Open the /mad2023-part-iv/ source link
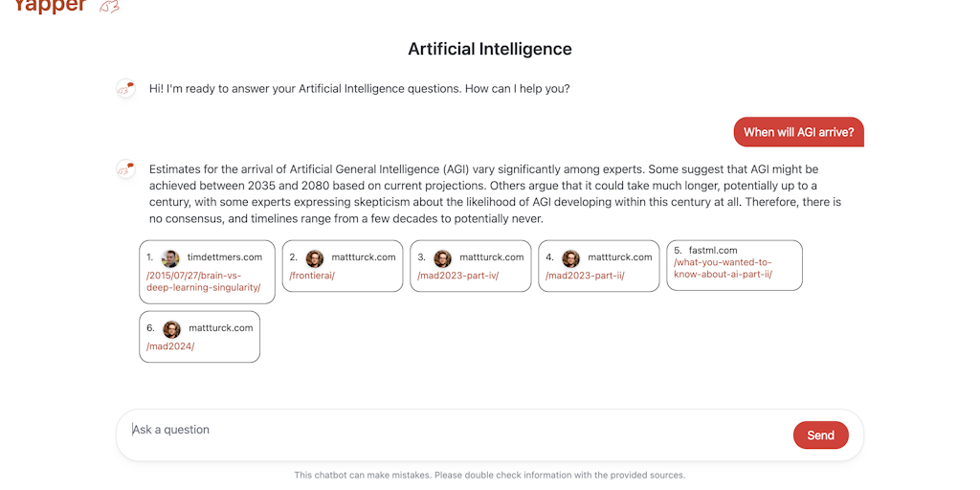Screen dimensions: 980x490 tap(457, 276)
